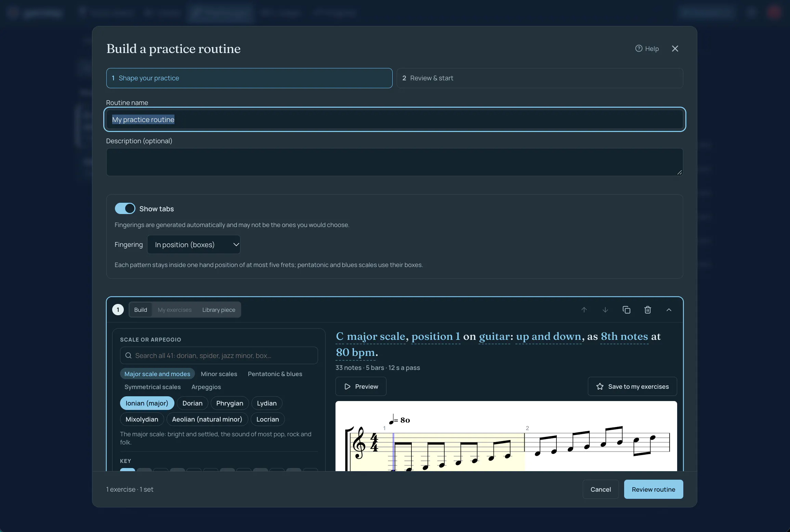Select the Shape your practice step
790x532 pixels.
[x=249, y=78]
